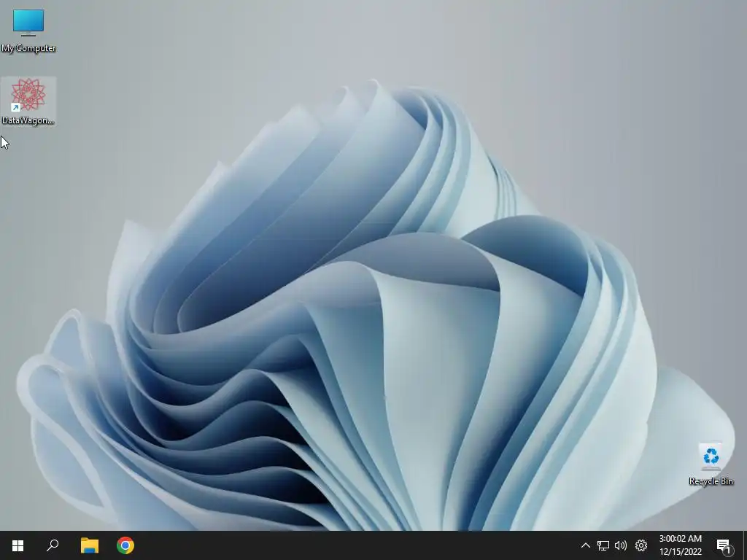This screenshot has height=560, width=747.
Task: Select the Recycle Bin desktop icon
Action: pos(711,464)
